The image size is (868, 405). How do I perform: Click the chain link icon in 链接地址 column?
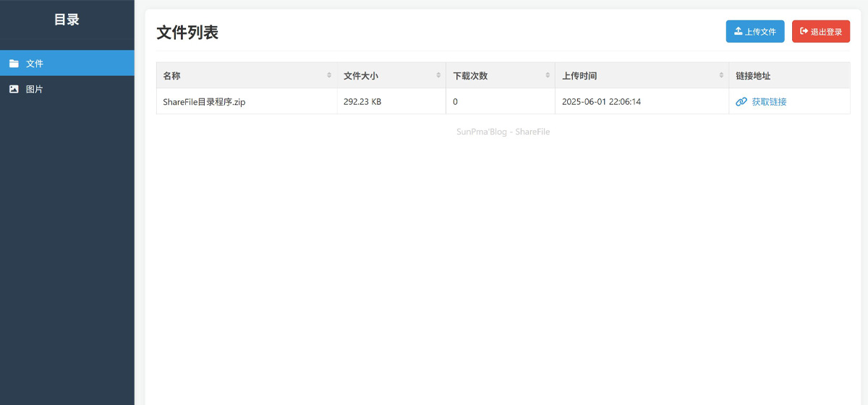click(x=741, y=102)
